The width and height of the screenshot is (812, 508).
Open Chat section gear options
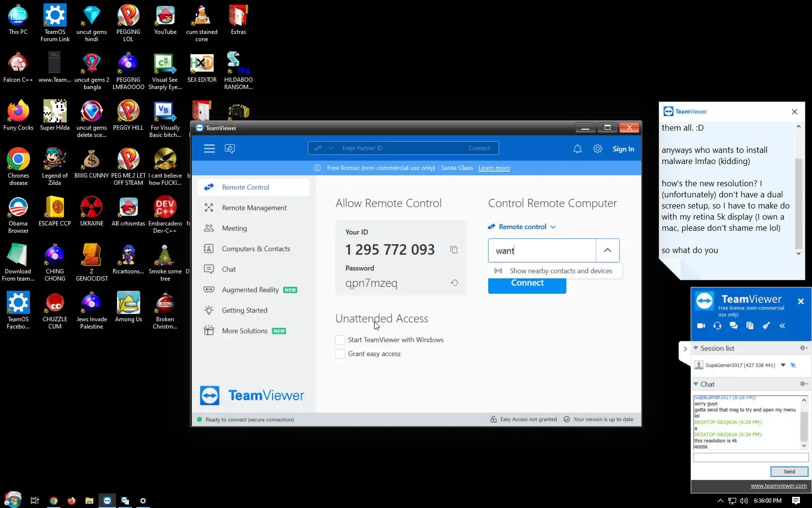[803, 384]
